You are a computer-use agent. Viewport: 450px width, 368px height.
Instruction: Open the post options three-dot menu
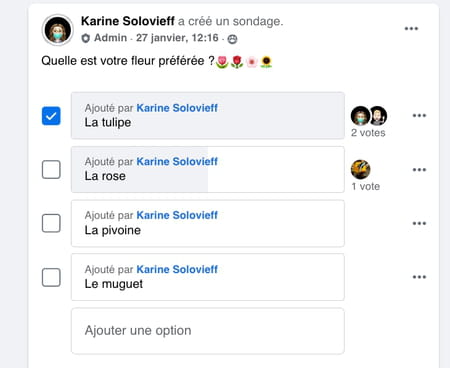pyautogui.click(x=411, y=29)
